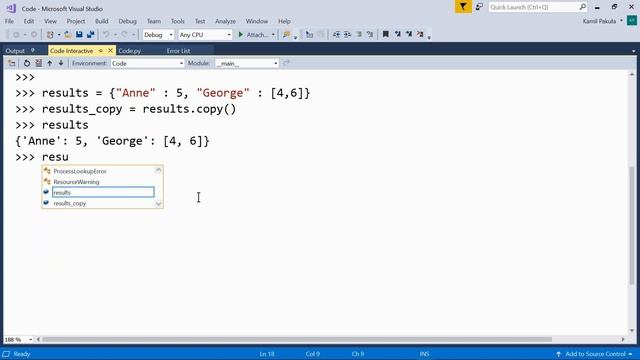Click the uncomment selection icon
The image size is (640, 360).
point(370,35)
